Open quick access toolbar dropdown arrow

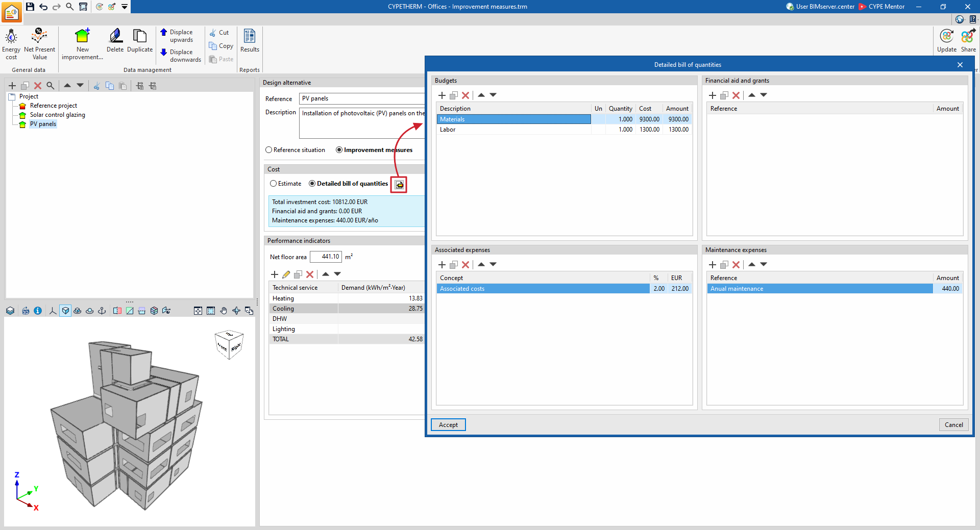[125, 7]
